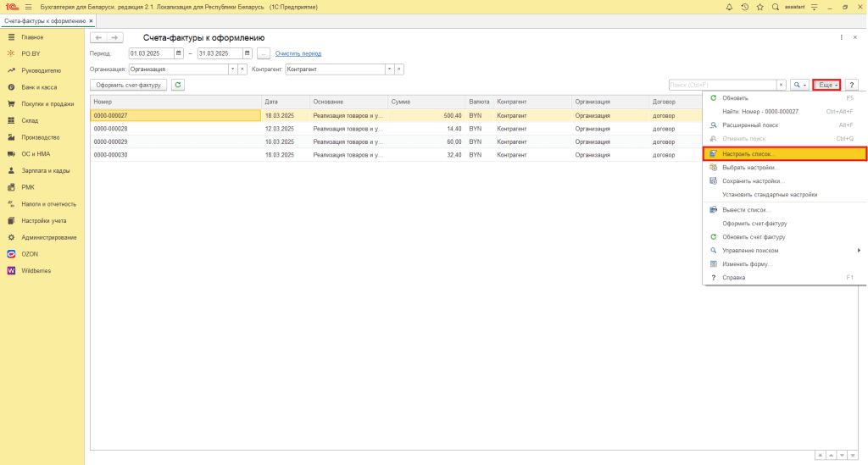Open the search magnifier dropdown button
868x465 pixels.
coord(799,86)
